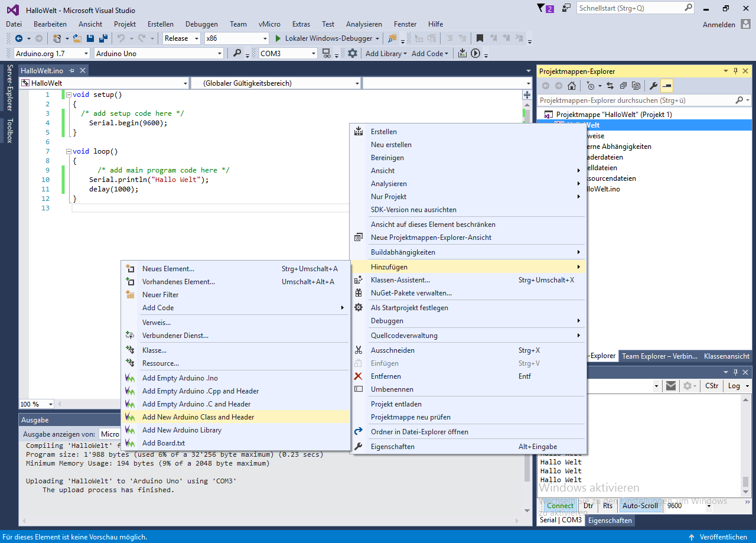The height and width of the screenshot is (543, 756).
Task: Collapse the void setup() code block
Action: pos(69,95)
